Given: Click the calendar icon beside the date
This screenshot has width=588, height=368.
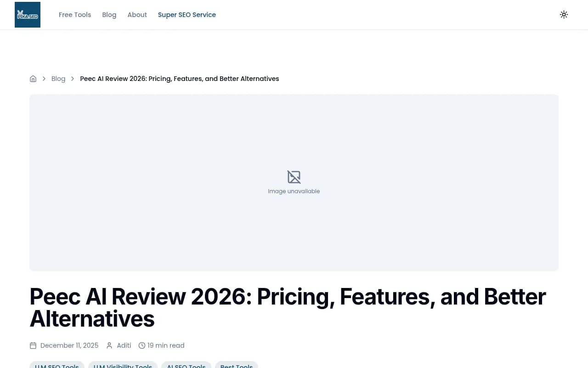Looking at the screenshot, I should [x=33, y=345].
